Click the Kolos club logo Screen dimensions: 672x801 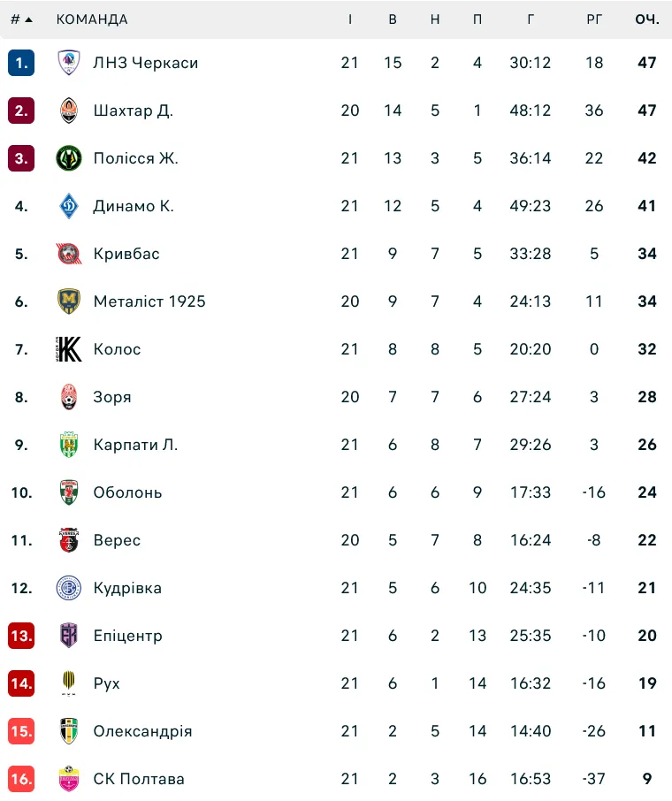tap(68, 349)
